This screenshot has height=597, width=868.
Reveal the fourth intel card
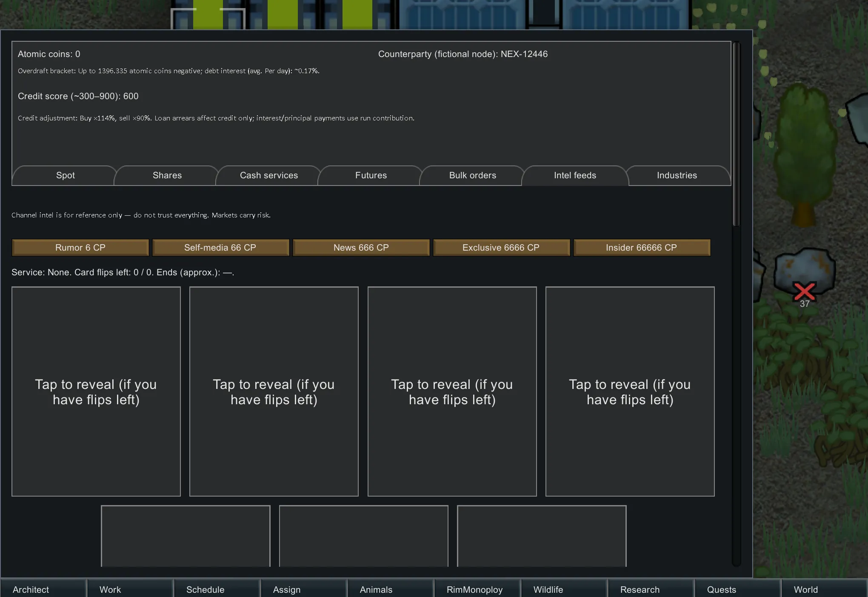[x=630, y=391]
